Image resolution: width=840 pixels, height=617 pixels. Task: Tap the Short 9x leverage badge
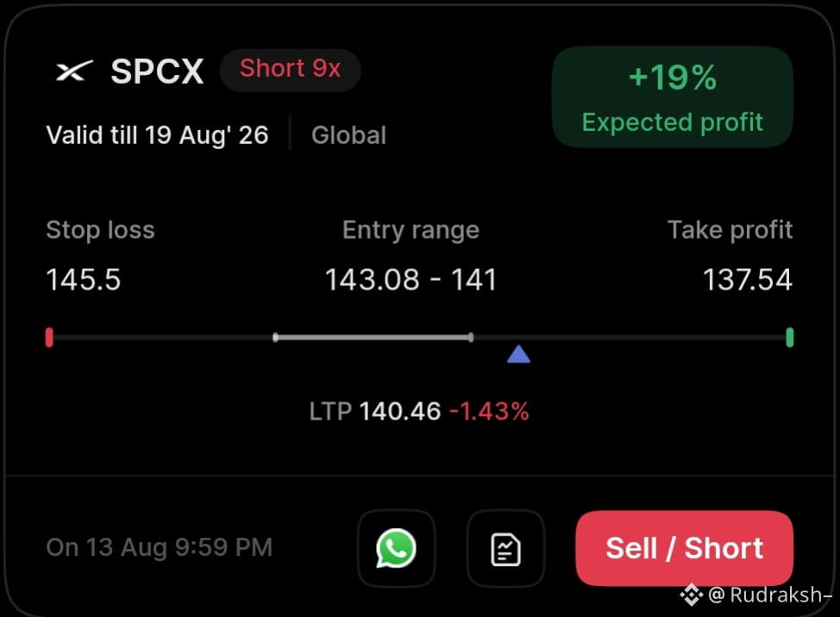(291, 70)
